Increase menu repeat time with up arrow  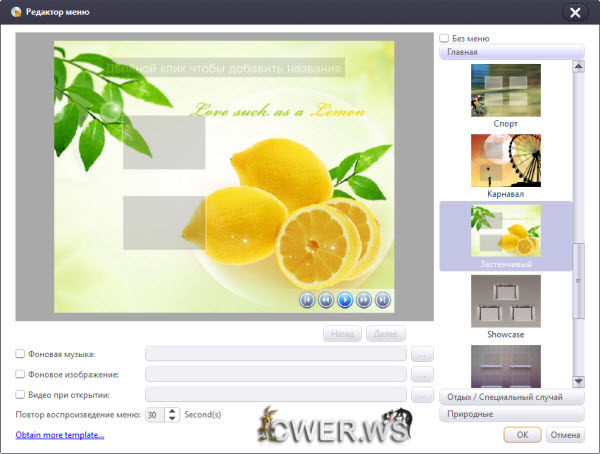(x=172, y=412)
